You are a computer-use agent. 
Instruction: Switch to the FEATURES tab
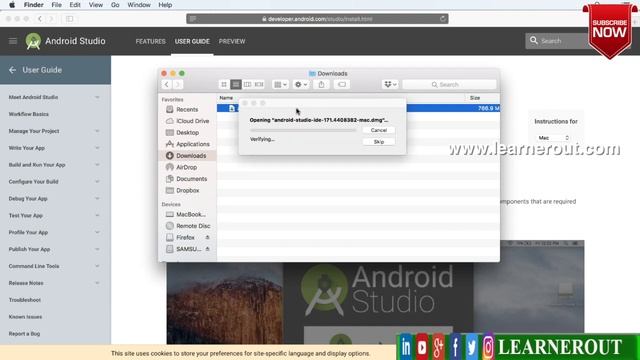(x=151, y=41)
